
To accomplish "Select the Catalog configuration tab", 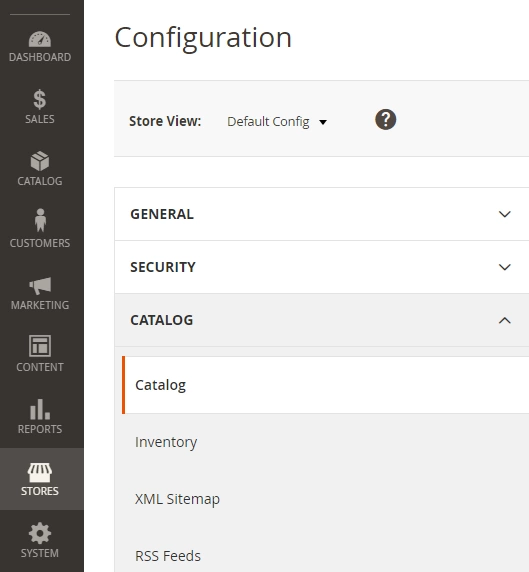I will click(325, 385).
